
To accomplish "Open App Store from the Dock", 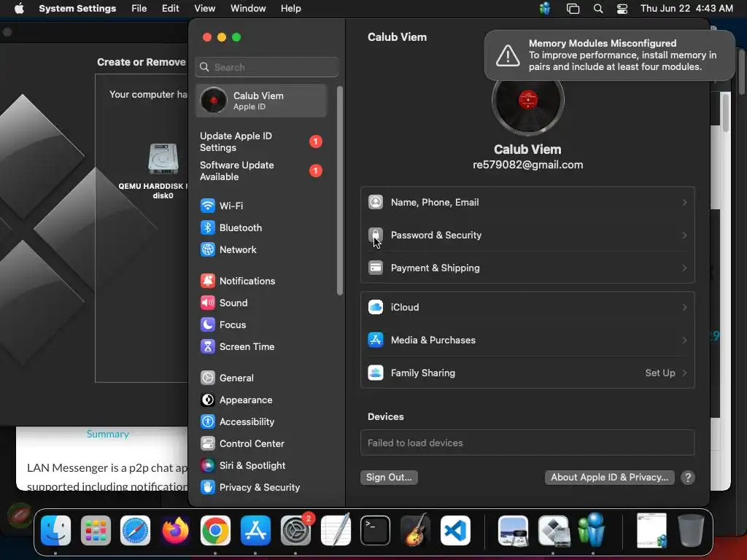I will [255, 531].
